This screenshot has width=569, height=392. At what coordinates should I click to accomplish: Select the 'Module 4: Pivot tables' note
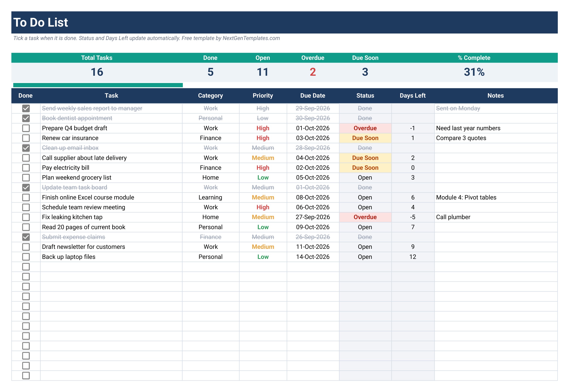click(x=496, y=197)
